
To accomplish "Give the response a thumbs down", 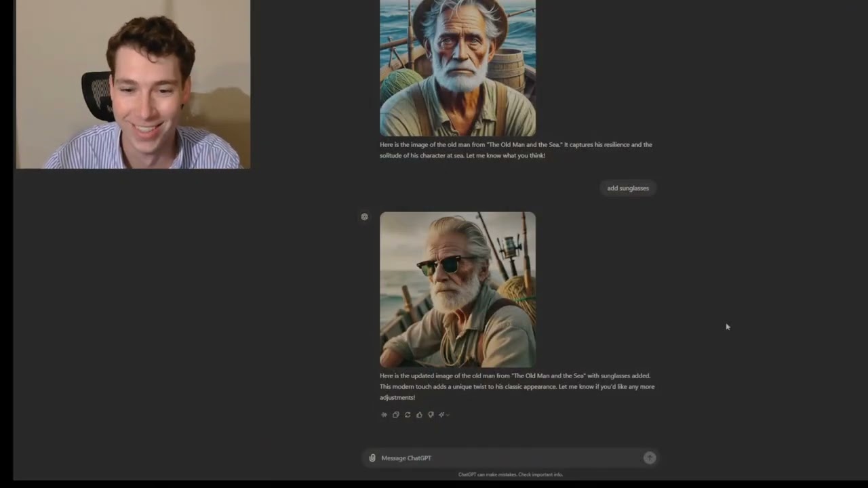I will (431, 415).
